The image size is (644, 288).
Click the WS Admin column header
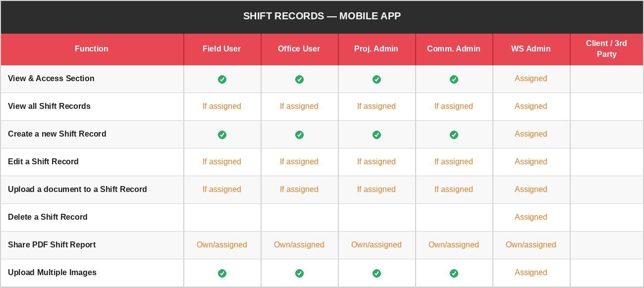pyautogui.click(x=531, y=49)
